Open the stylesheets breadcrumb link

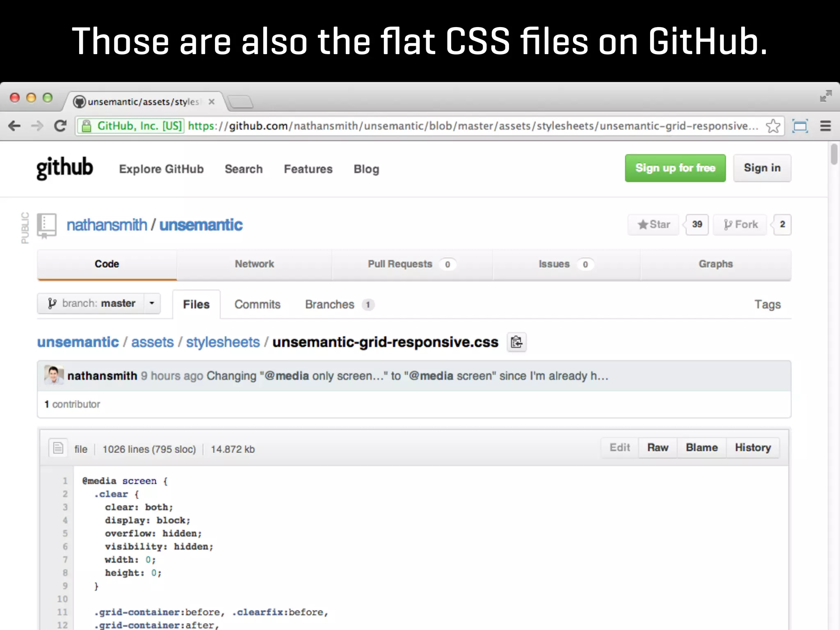tap(223, 342)
